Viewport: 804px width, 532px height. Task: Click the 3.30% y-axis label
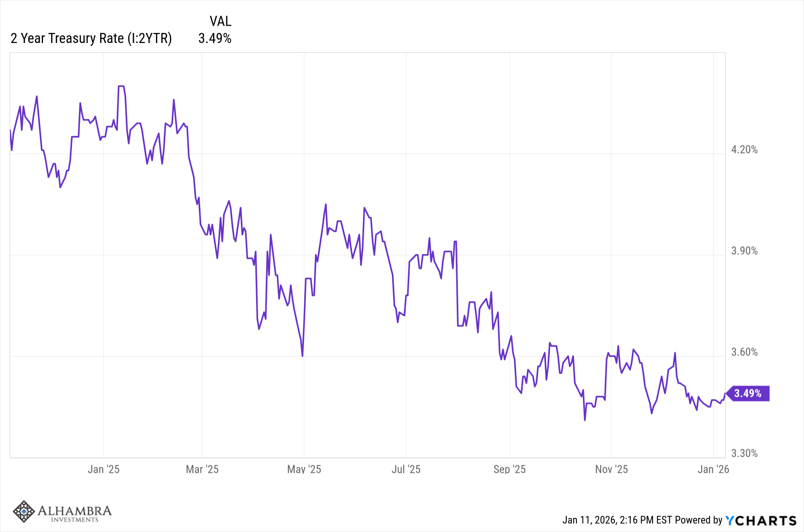tap(744, 454)
